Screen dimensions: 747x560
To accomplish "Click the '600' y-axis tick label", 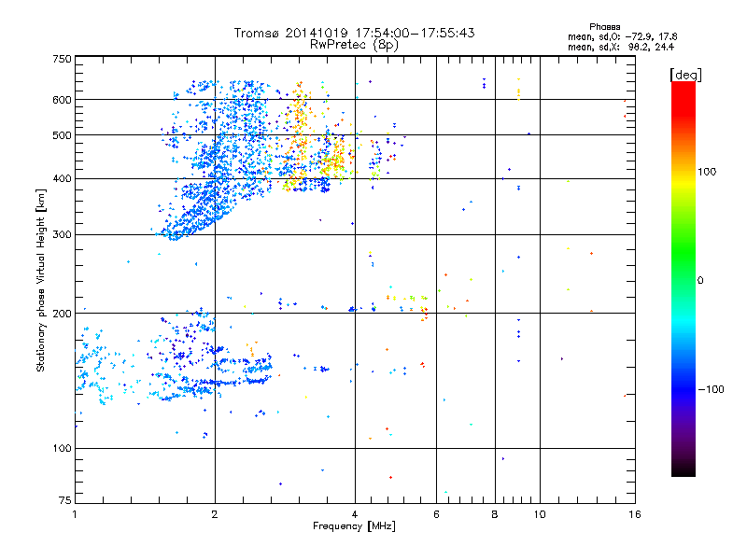I will coord(62,100).
